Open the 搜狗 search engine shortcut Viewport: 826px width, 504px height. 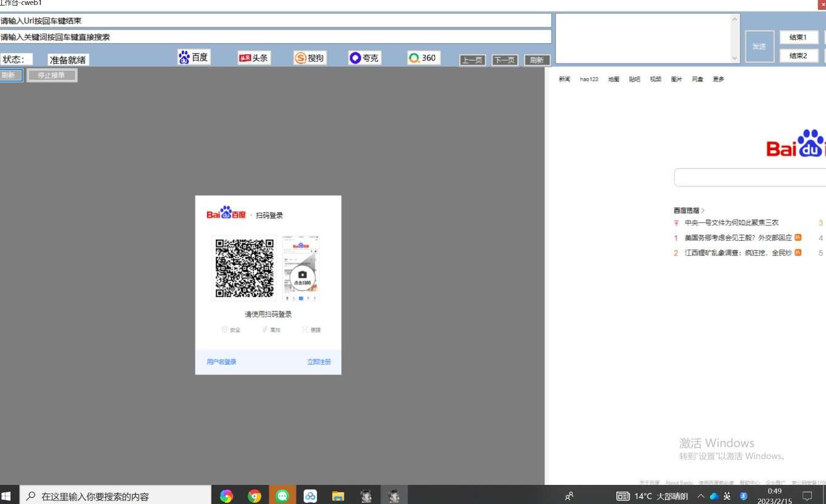(310, 58)
